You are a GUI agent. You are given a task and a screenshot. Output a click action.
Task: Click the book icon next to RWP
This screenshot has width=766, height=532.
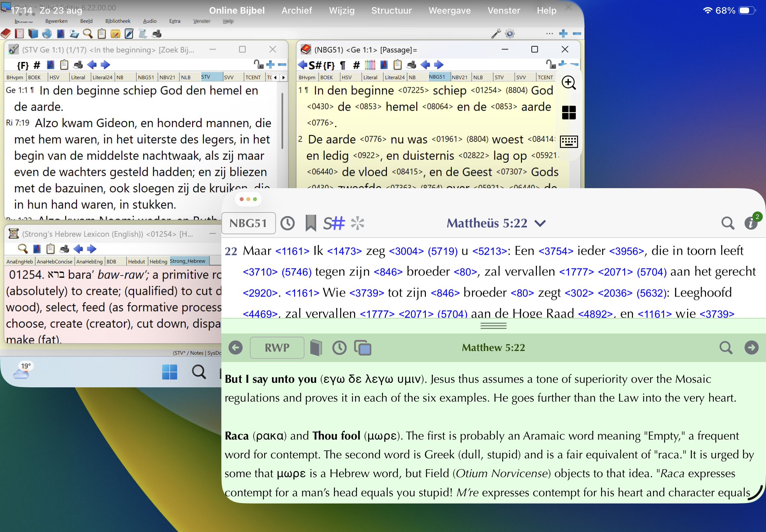coord(316,348)
